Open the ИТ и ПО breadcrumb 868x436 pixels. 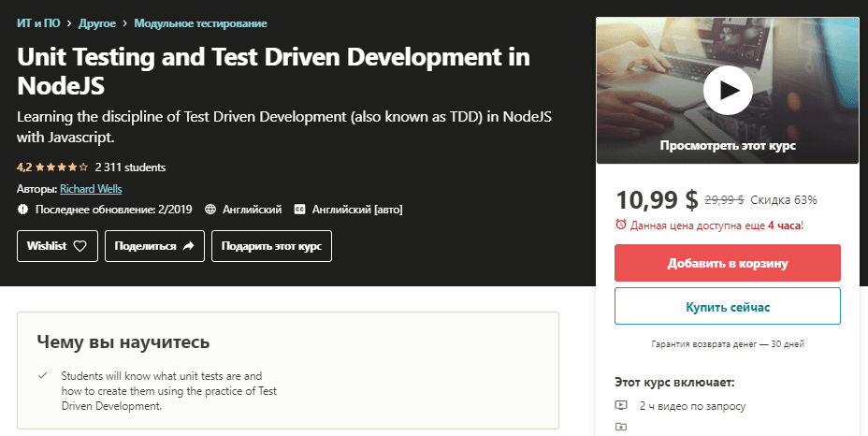coord(38,23)
